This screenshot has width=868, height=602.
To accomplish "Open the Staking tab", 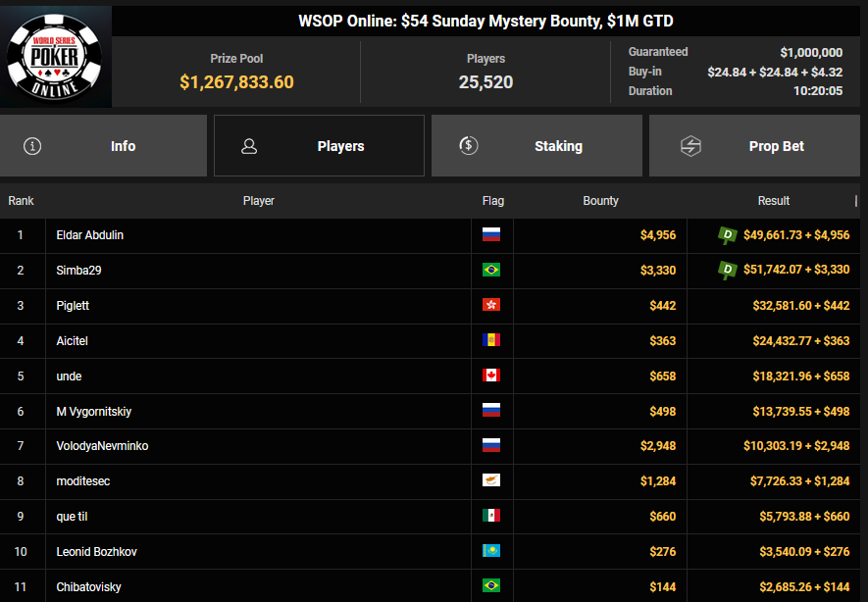I will 536,146.
